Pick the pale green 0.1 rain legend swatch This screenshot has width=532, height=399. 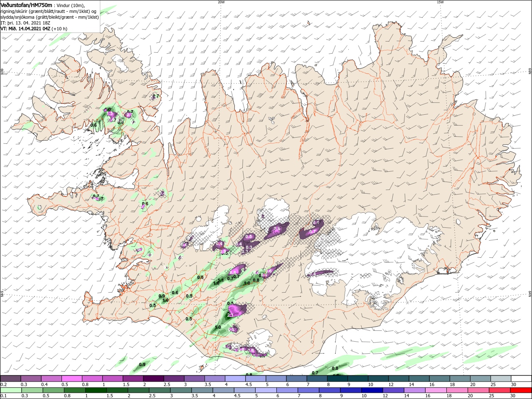click(11, 390)
